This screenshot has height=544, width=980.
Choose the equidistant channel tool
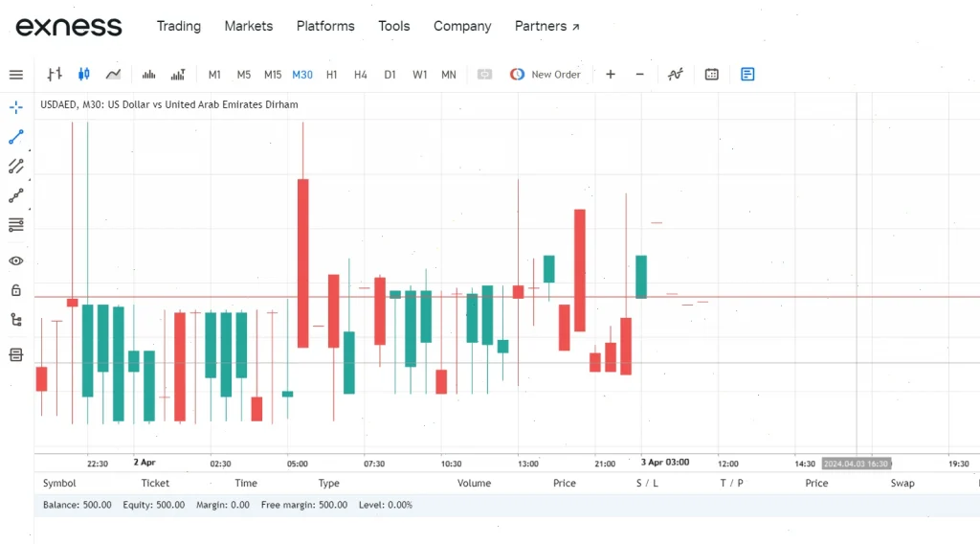[x=16, y=167]
